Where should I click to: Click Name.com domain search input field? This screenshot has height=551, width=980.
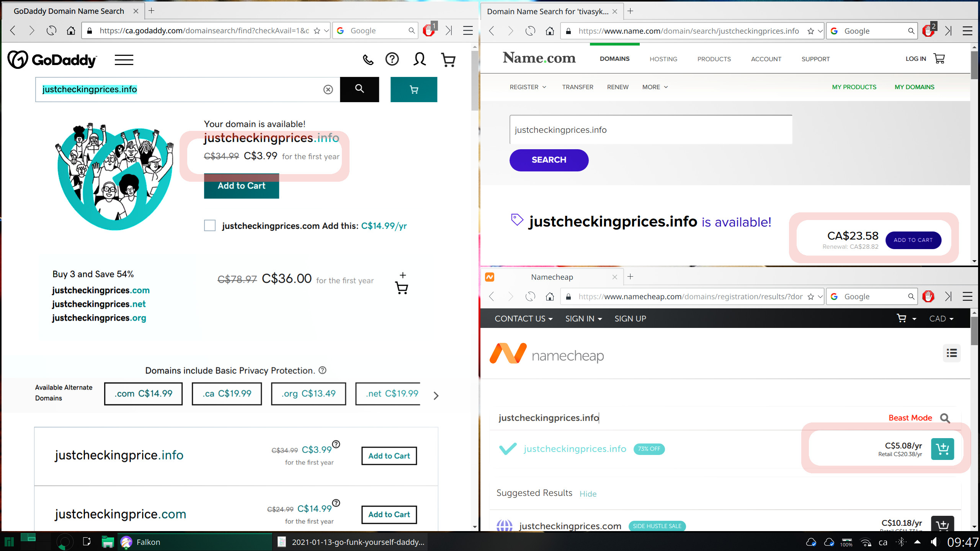coord(651,130)
